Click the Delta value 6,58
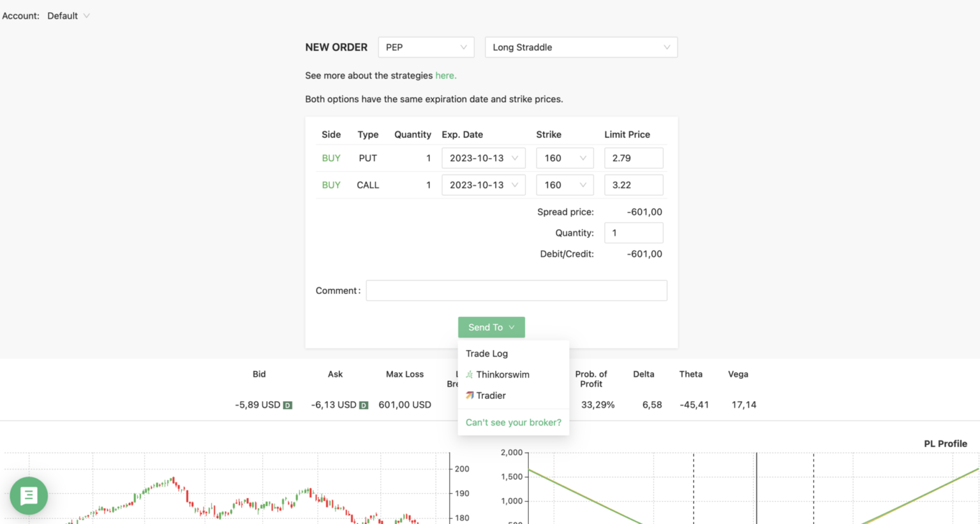The width and height of the screenshot is (980, 524). pos(652,405)
